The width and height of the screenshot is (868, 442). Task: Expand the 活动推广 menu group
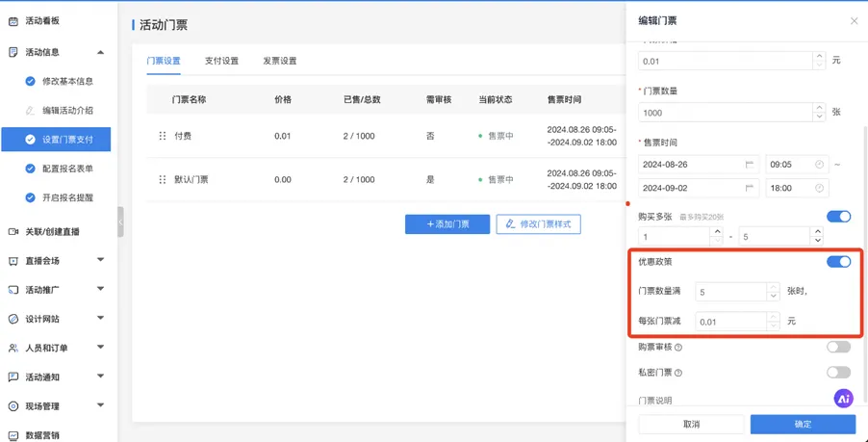tap(100, 290)
